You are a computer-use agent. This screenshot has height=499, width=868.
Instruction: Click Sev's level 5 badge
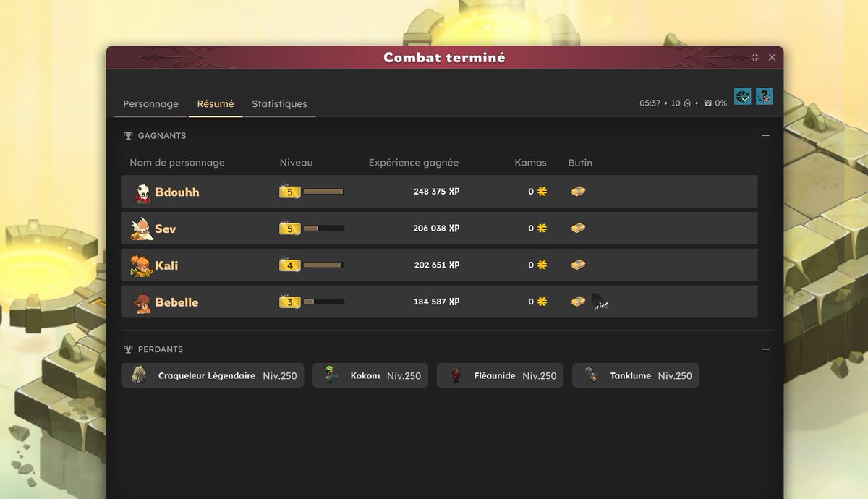(x=289, y=229)
